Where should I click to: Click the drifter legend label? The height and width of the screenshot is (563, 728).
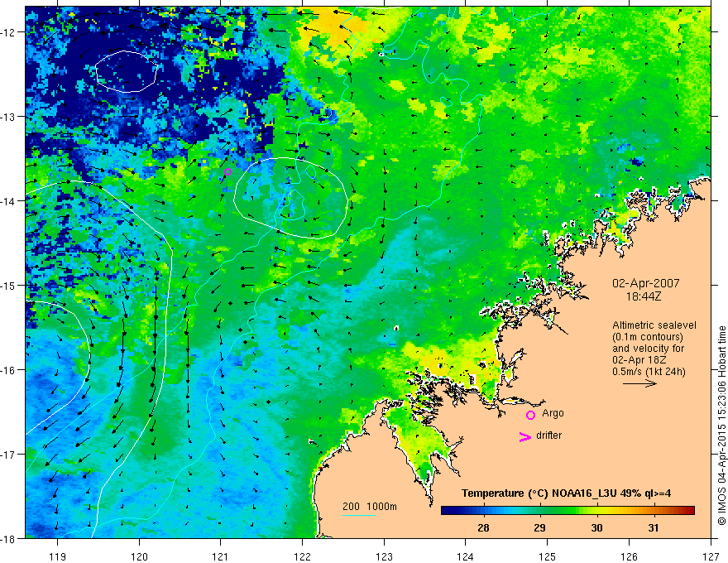(x=548, y=435)
